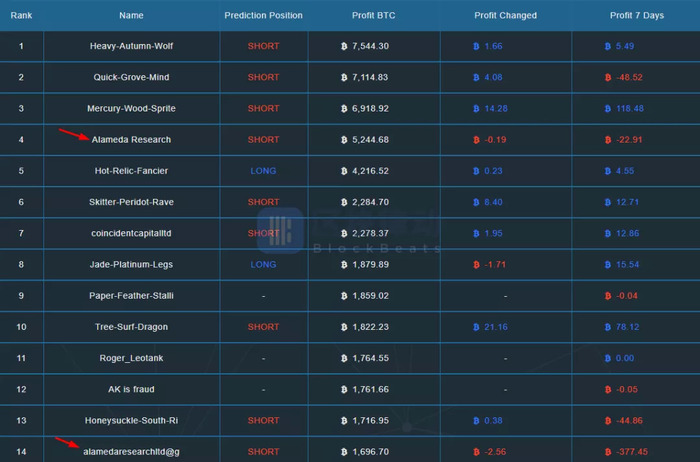Sort by Profit 7 Days header
700x462 pixels.
[x=637, y=15]
